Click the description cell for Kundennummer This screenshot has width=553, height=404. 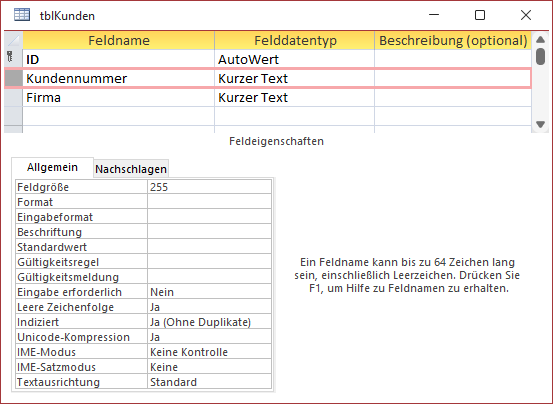(x=453, y=78)
